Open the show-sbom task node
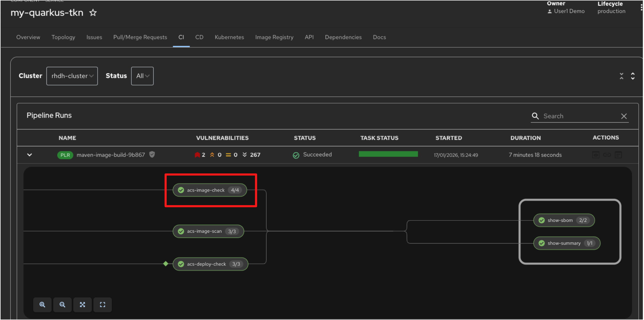 (564, 220)
